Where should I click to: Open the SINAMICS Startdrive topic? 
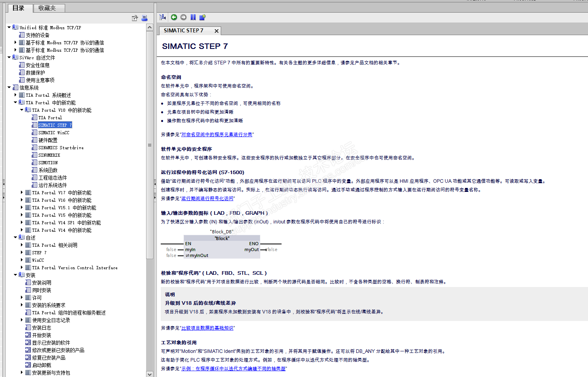[x=61, y=148]
